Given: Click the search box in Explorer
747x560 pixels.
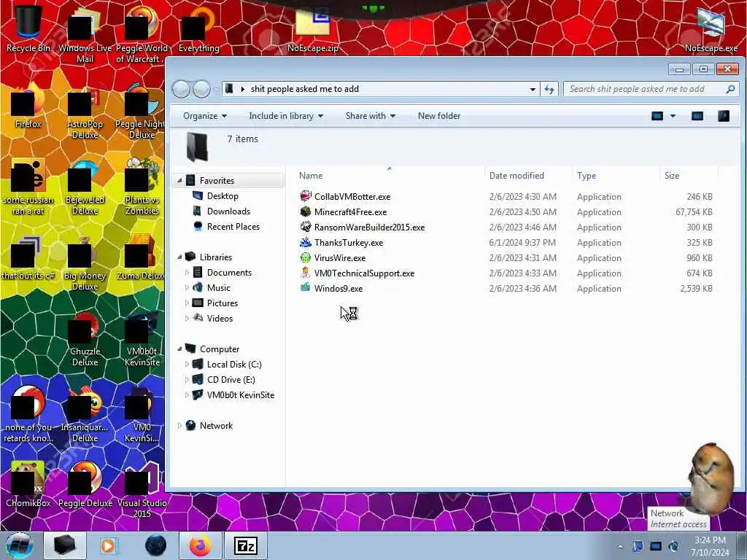Looking at the screenshot, I should click(x=650, y=89).
